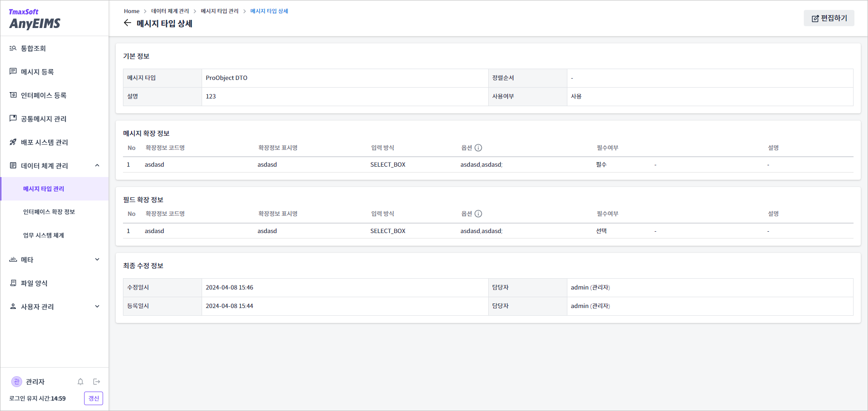Viewport: 868px width, 411px height.
Task: Click the 통합조회 search icon in sidebar
Action: [x=13, y=48]
